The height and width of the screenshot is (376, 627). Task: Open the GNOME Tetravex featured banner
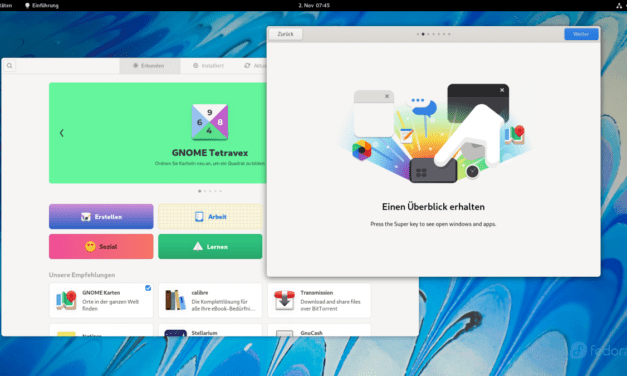click(x=158, y=133)
